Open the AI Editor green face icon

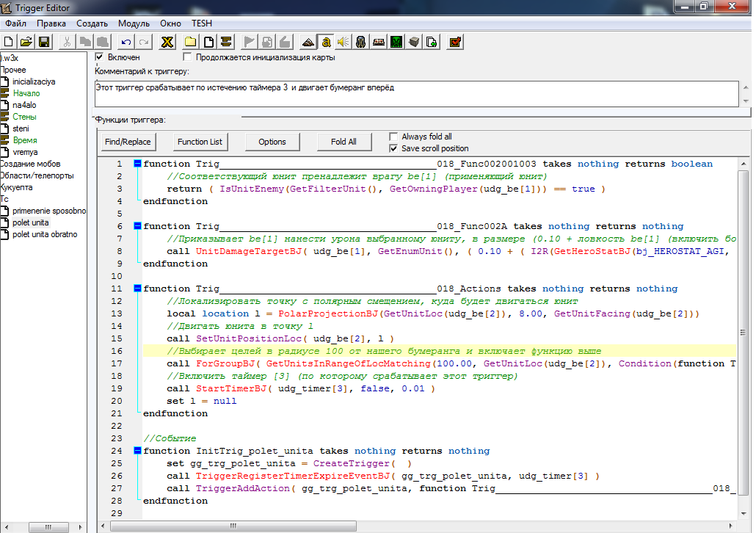[x=396, y=42]
